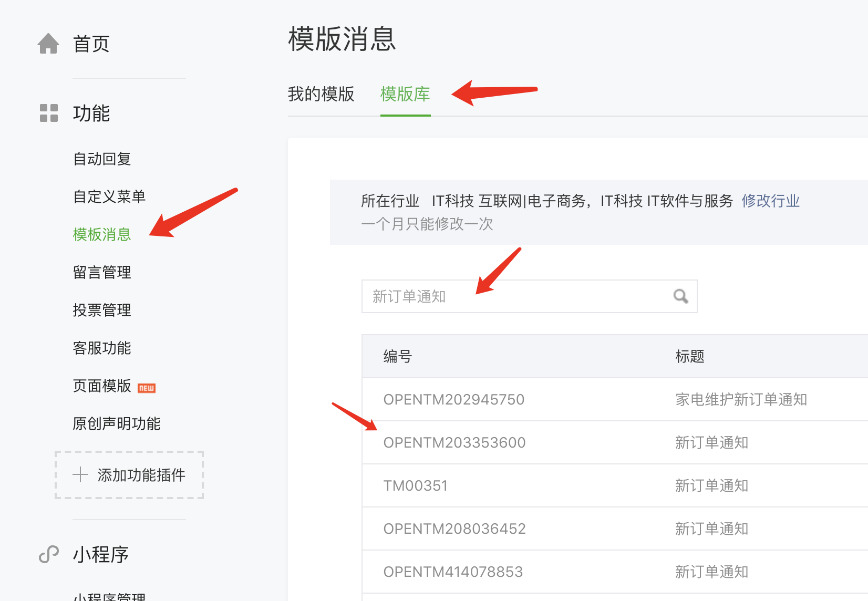Click 新订单通知 title in TM00351 row
This screenshot has width=868, height=601.
click(x=712, y=485)
